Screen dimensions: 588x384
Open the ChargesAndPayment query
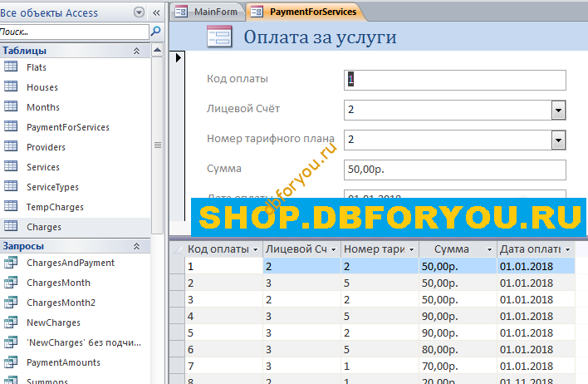(71, 263)
